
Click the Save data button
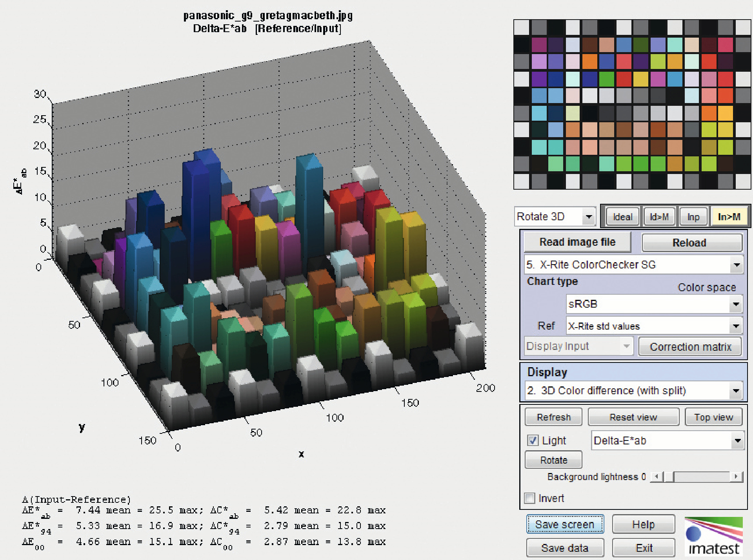tap(565, 548)
